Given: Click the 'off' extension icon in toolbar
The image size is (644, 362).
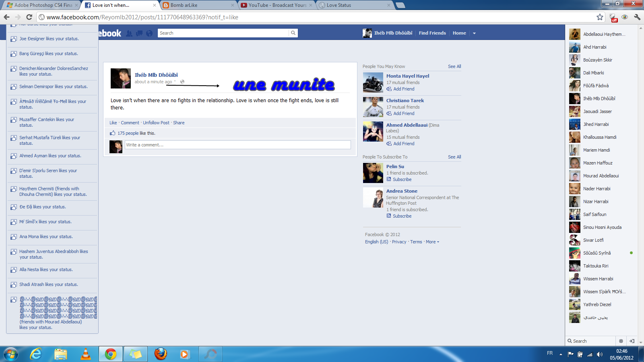Looking at the screenshot, I should (x=614, y=18).
